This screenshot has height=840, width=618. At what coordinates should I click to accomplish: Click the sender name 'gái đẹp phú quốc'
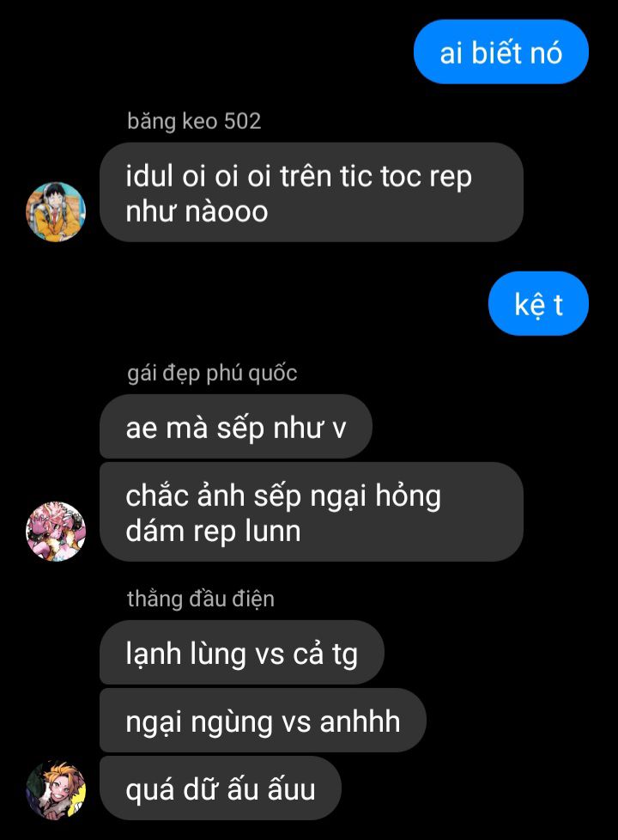click(212, 373)
